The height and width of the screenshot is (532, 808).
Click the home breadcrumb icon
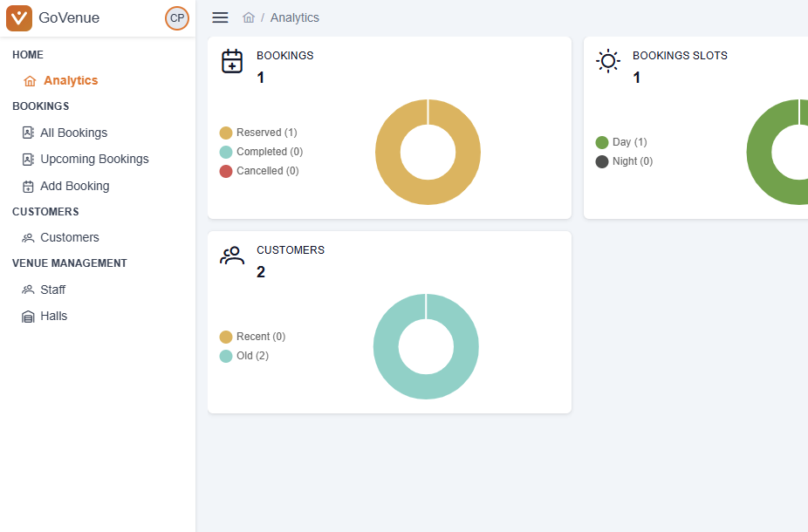tap(249, 17)
